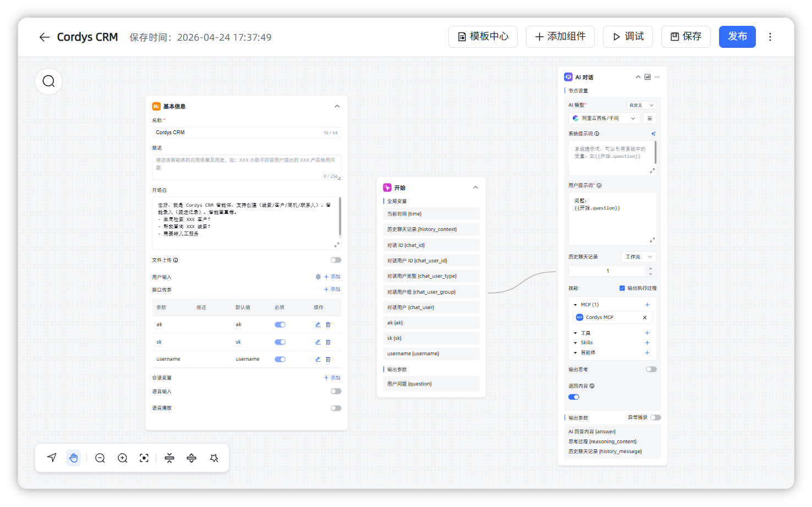Add a tool (工具) with the plus icon
Image resolution: width=812 pixels, height=507 pixels.
pyautogui.click(x=647, y=333)
